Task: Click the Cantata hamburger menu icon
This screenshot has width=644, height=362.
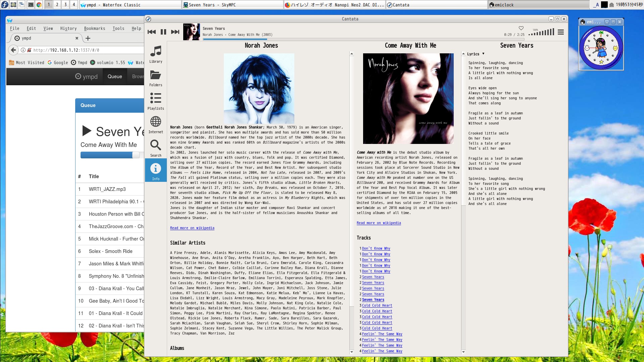Action: [560, 32]
